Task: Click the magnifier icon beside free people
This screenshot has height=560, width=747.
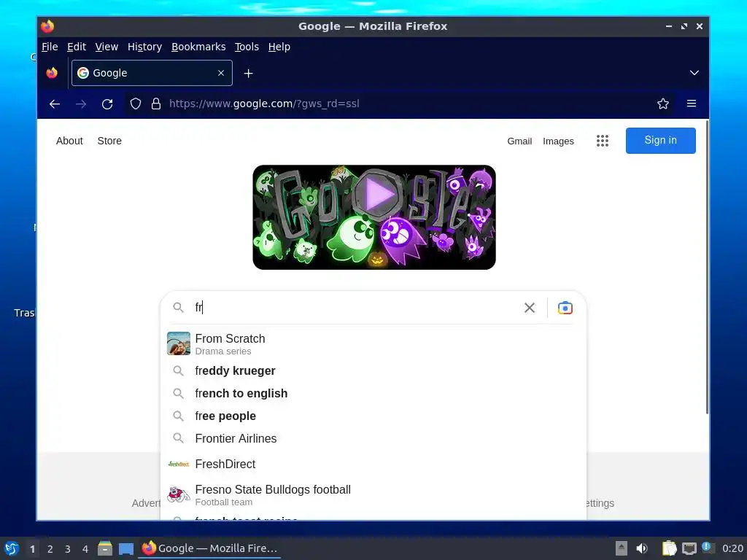Action: pyautogui.click(x=178, y=416)
